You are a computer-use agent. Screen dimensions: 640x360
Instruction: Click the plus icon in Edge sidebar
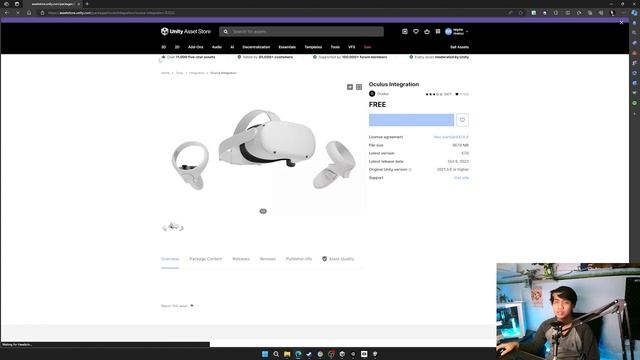point(634,114)
